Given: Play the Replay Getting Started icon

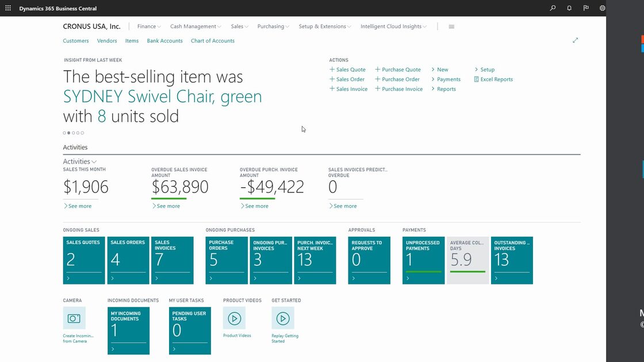Looking at the screenshot, I should [283, 318].
